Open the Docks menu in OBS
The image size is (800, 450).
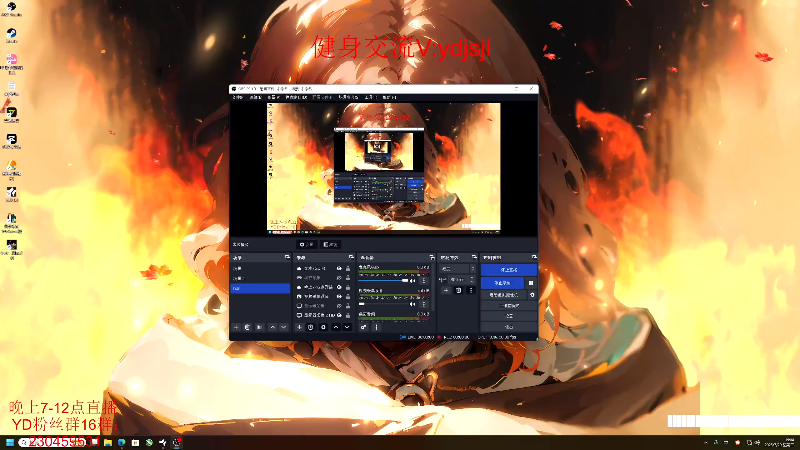(x=296, y=97)
